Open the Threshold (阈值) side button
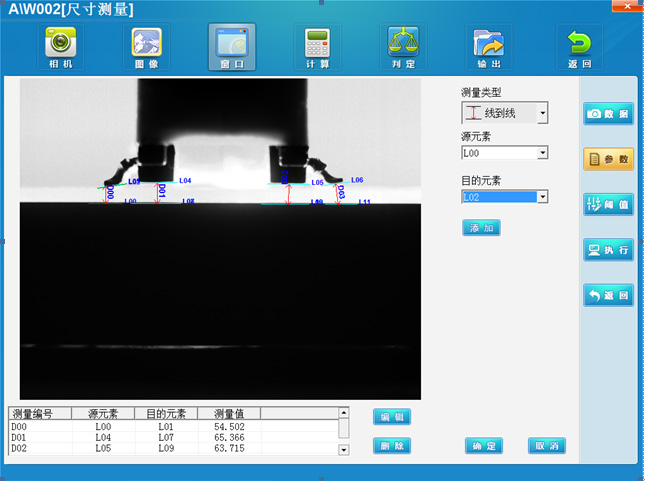 [608, 205]
